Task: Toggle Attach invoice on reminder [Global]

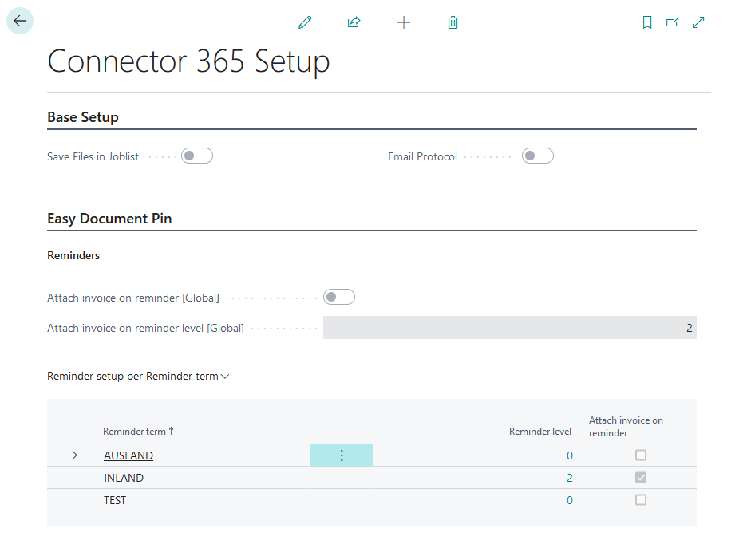Action: (x=338, y=297)
